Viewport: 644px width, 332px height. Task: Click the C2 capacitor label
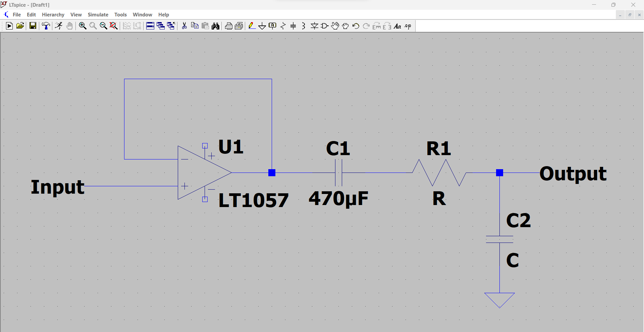tap(519, 220)
